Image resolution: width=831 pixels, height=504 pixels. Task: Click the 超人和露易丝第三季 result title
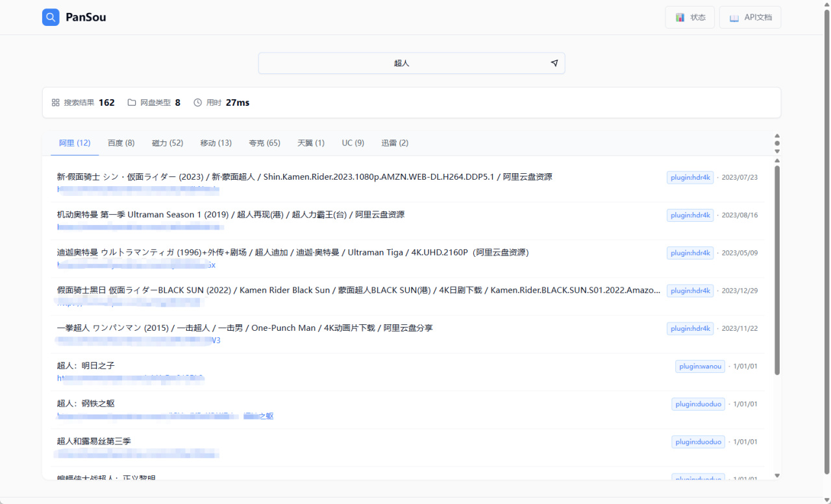click(94, 441)
